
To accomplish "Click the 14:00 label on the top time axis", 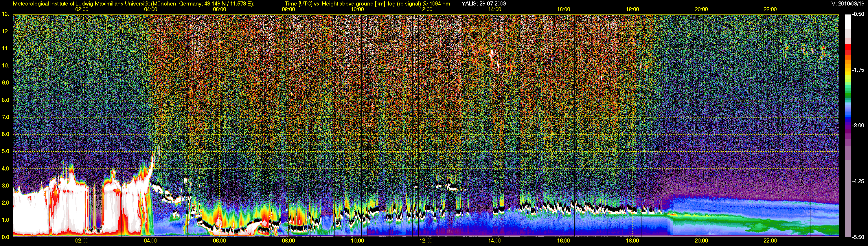I will [495, 10].
